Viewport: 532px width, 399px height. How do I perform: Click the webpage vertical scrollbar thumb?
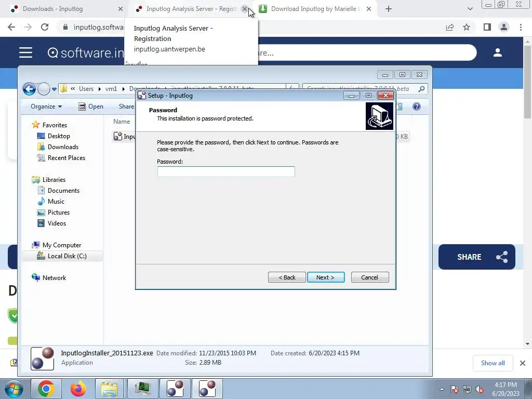tap(527, 82)
